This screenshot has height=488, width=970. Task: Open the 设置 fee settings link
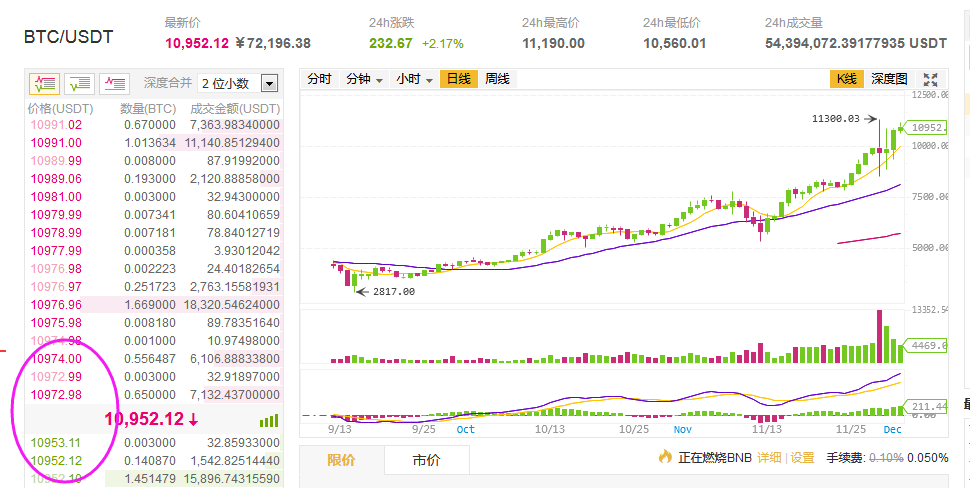pyautogui.click(x=802, y=458)
